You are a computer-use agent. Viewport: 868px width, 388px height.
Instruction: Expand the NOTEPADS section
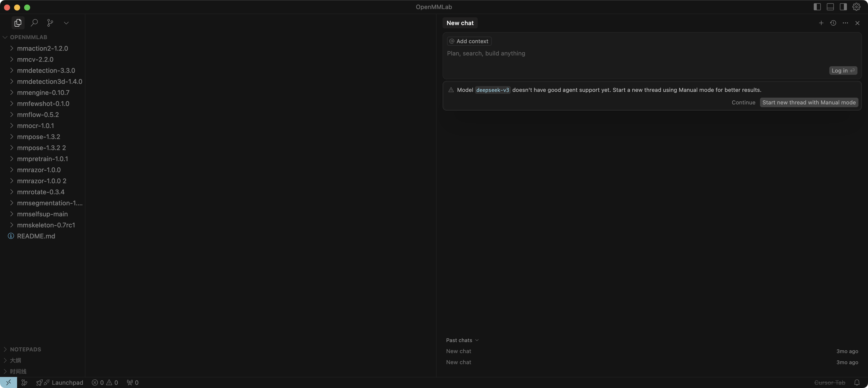point(25,349)
